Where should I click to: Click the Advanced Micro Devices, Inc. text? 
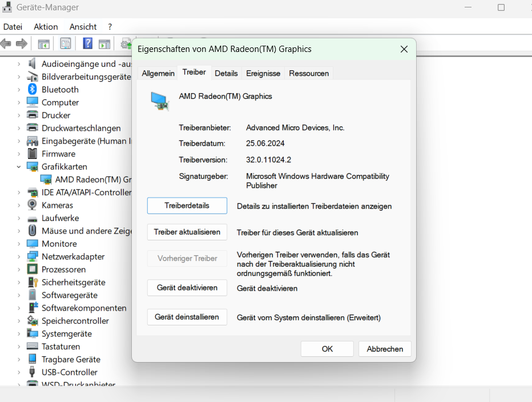[x=295, y=128]
